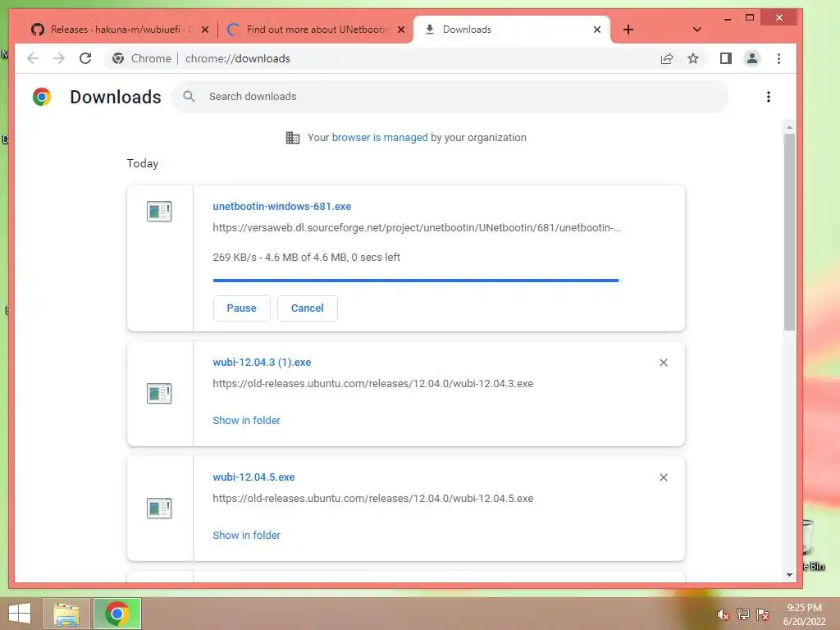Open the tab search dropdown chevron
This screenshot has width=840, height=630.
click(696, 30)
